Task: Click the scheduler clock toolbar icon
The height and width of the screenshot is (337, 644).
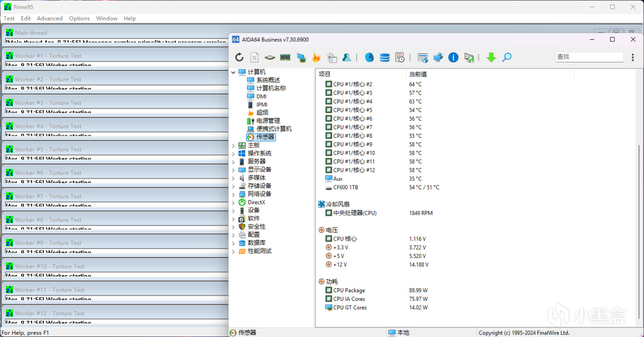Action: (x=400, y=57)
